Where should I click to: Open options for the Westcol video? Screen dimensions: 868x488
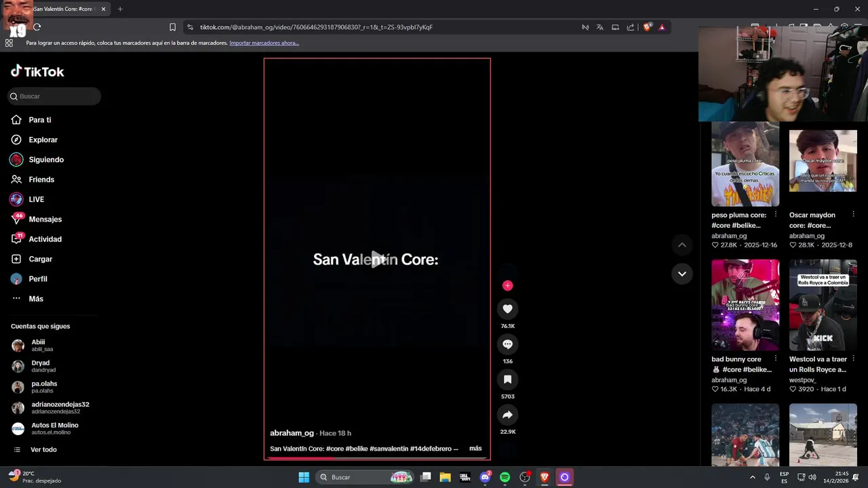tap(854, 359)
